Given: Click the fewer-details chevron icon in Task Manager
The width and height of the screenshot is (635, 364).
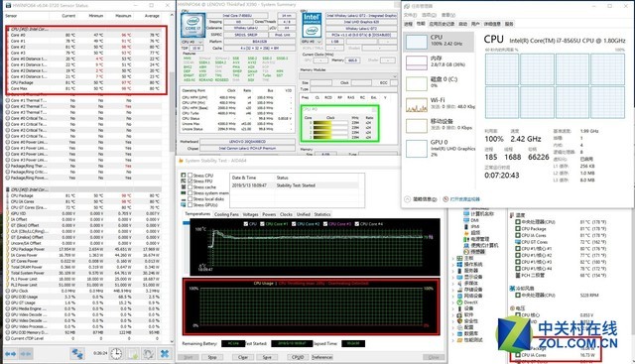Looking at the screenshot, I should pyautogui.click(x=408, y=199).
